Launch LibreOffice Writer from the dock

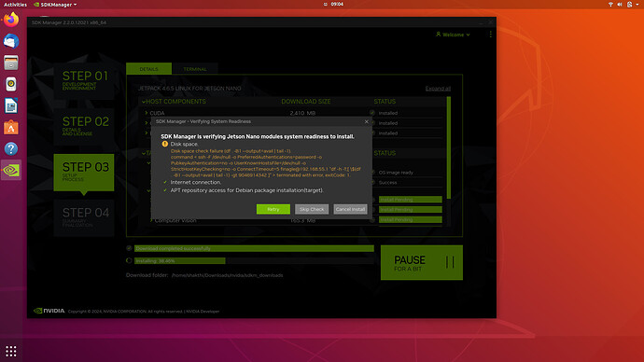tap(11, 105)
